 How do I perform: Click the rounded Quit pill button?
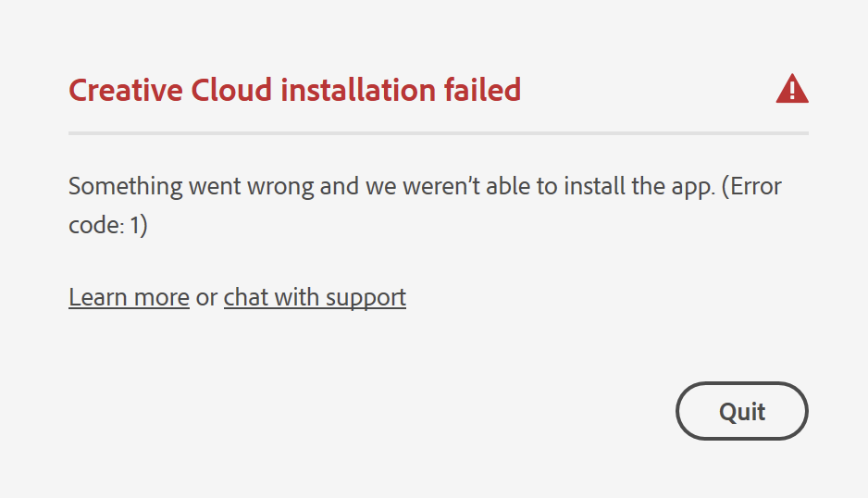pos(741,411)
